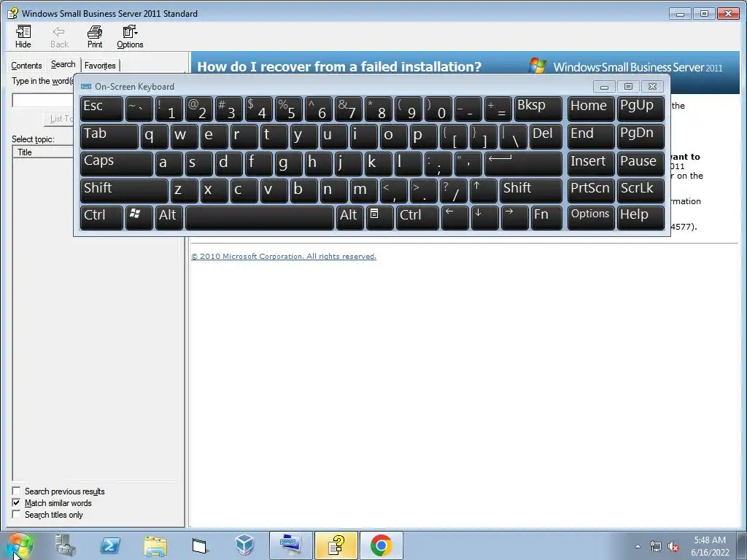Open Server Manager from the taskbar
The image size is (747, 560).
65,545
